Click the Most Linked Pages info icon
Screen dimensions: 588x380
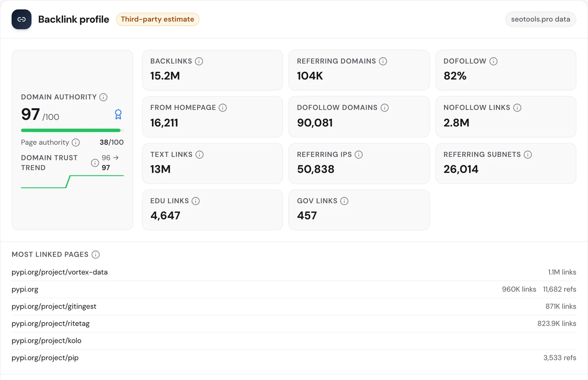(96, 255)
